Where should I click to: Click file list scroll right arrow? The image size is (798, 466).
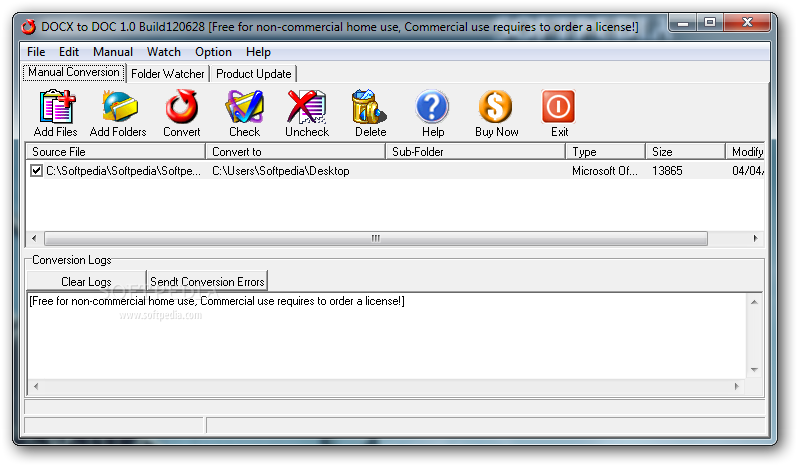[x=755, y=238]
